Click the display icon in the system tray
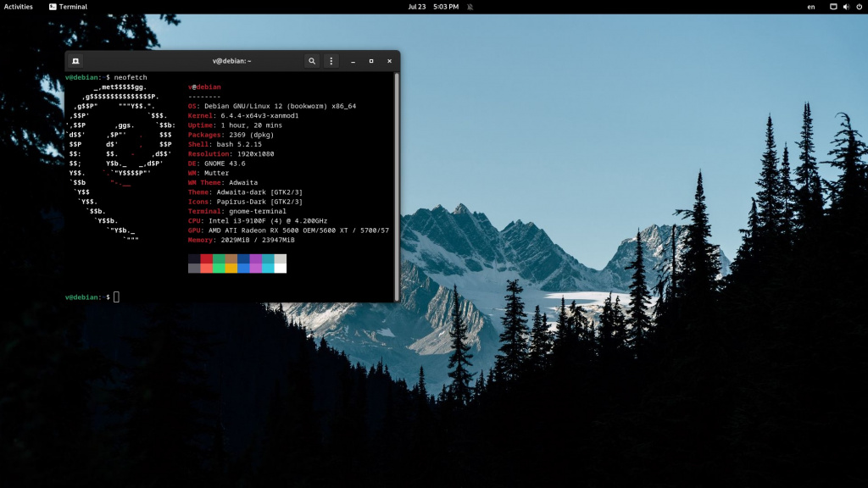Image resolution: width=868 pixels, height=488 pixels. click(x=832, y=7)
